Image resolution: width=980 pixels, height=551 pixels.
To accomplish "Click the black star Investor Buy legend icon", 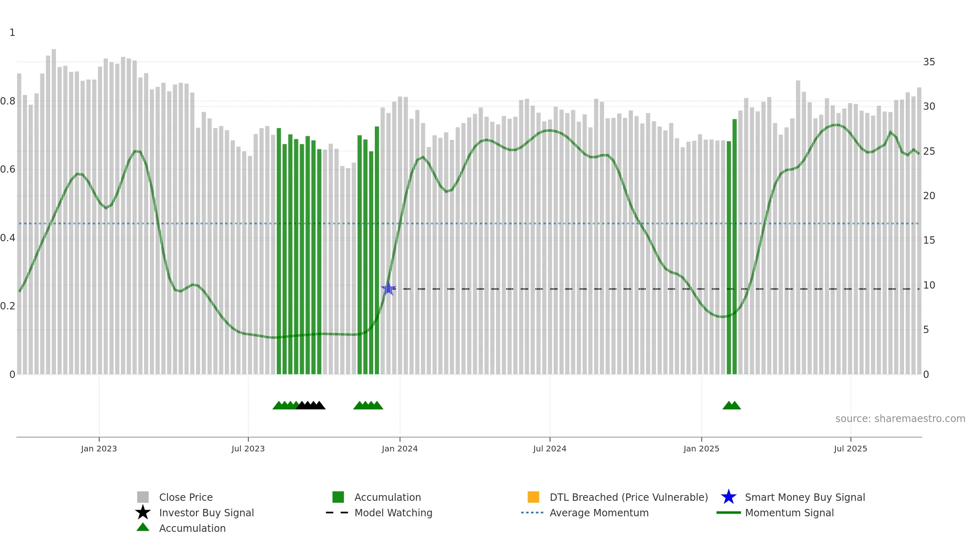I will click(143, 513).
